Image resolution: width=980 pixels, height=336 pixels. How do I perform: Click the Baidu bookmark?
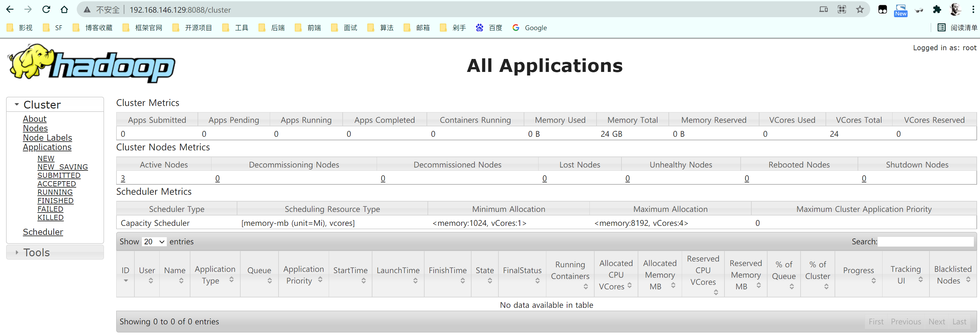(x=489, y=28)
